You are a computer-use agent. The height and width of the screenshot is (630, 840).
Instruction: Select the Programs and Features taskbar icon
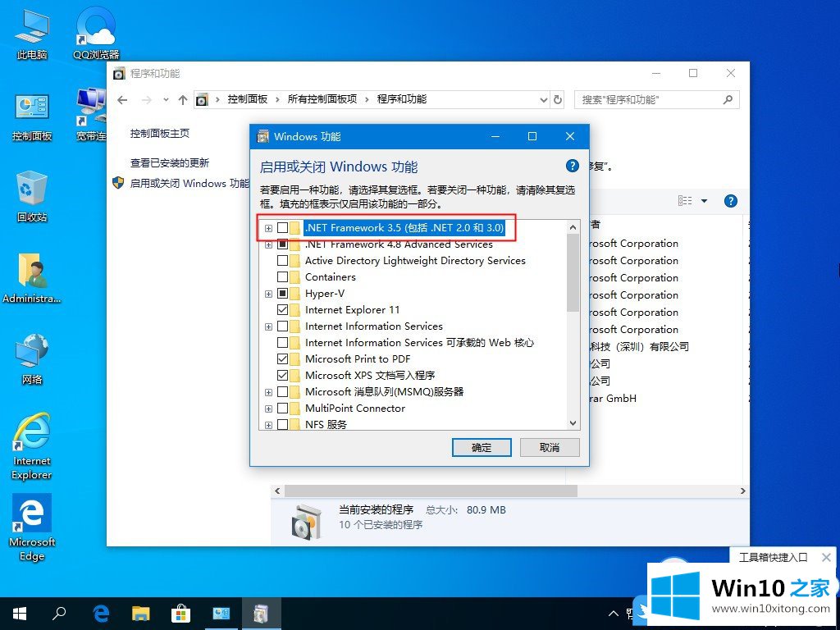click(x=261, y=614)
